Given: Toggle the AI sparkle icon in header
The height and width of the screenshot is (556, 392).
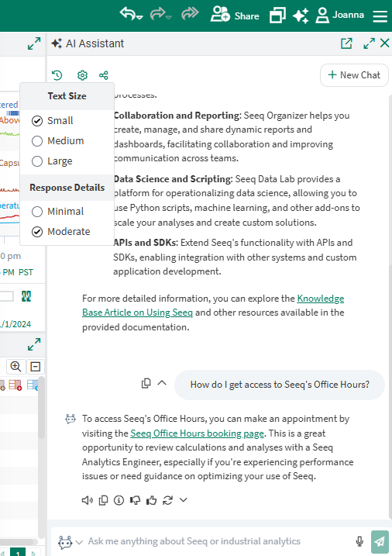Looking at the screenshot, I should (301, 16).
